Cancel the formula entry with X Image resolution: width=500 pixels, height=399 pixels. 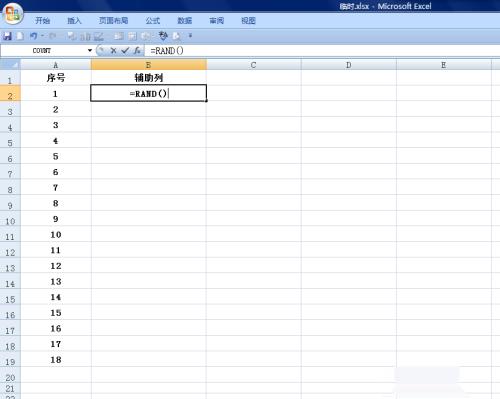point(113,51)
